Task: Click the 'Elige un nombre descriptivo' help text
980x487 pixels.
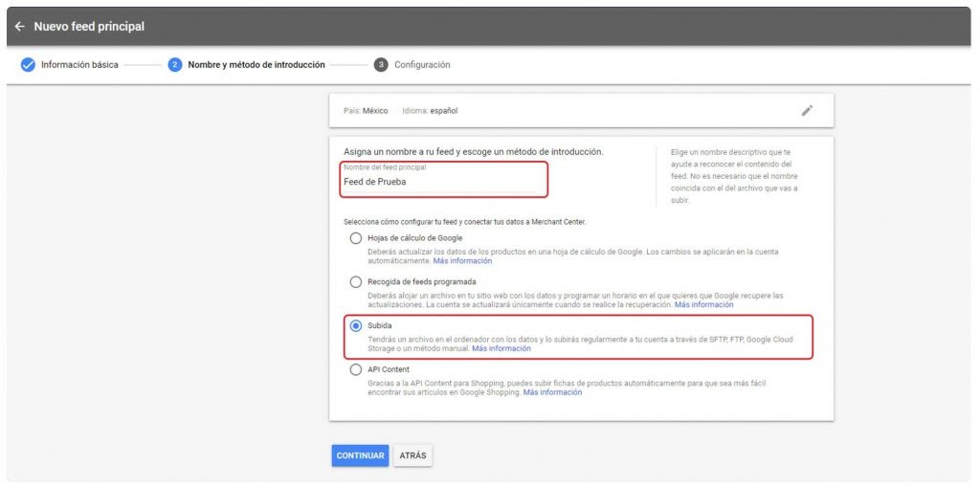Action: (734, 176)
